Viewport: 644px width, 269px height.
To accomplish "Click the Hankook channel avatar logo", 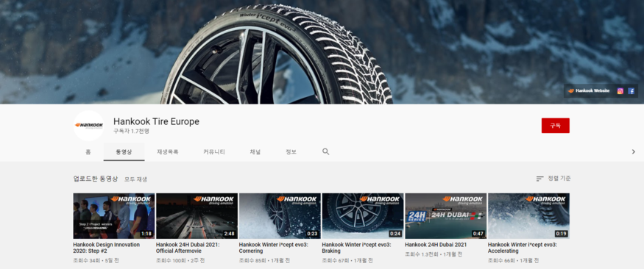I will click(89, 126).
